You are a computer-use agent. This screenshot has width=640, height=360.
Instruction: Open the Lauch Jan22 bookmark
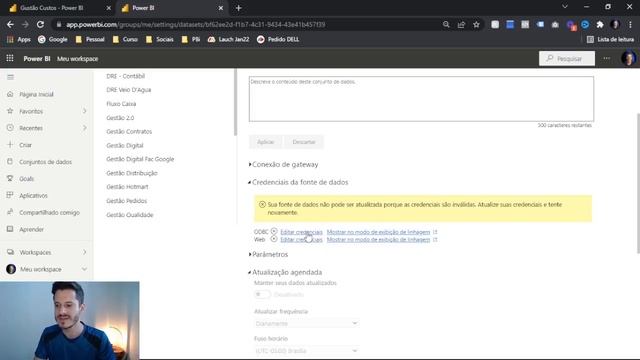[x=229, y=39]
